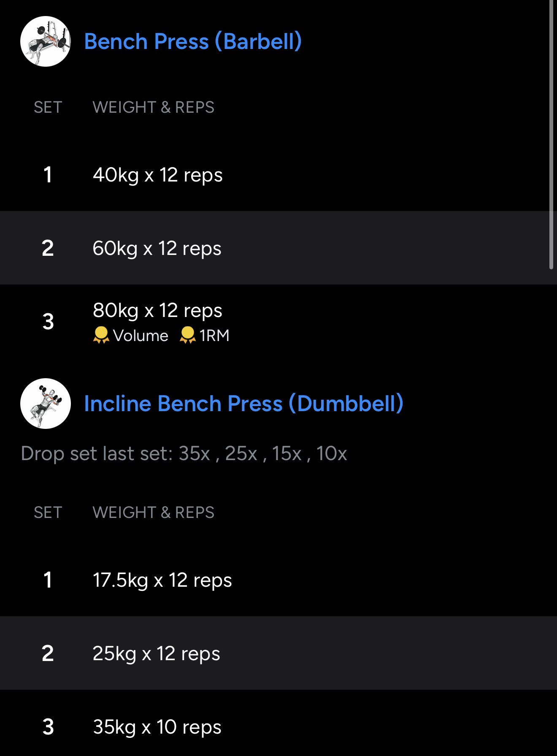Click the 1RM record label
The width and height of the screenshot is (557, 756).
[214, 336]
